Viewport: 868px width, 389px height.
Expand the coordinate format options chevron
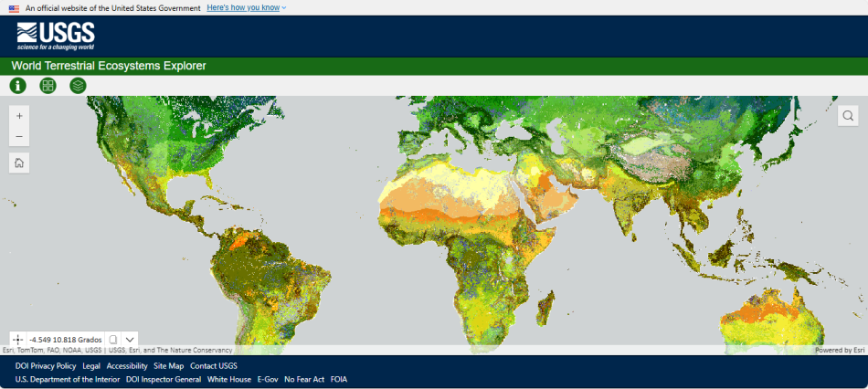point(130,339)
